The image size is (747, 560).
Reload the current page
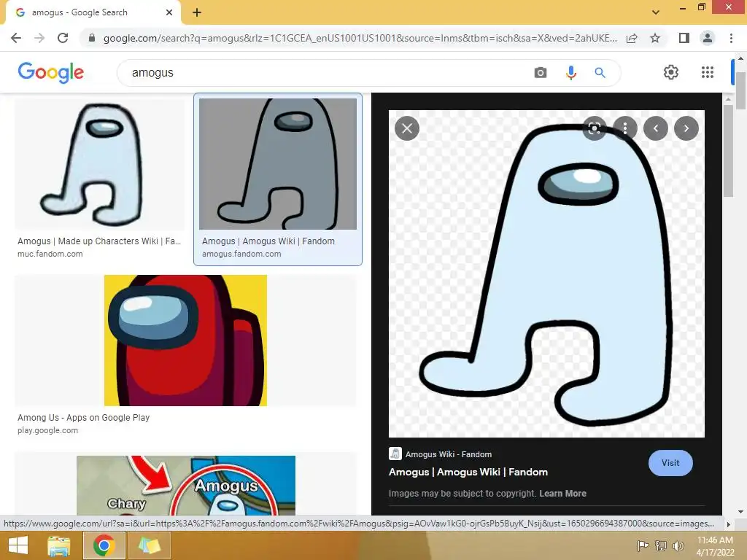tap(63, 38)
